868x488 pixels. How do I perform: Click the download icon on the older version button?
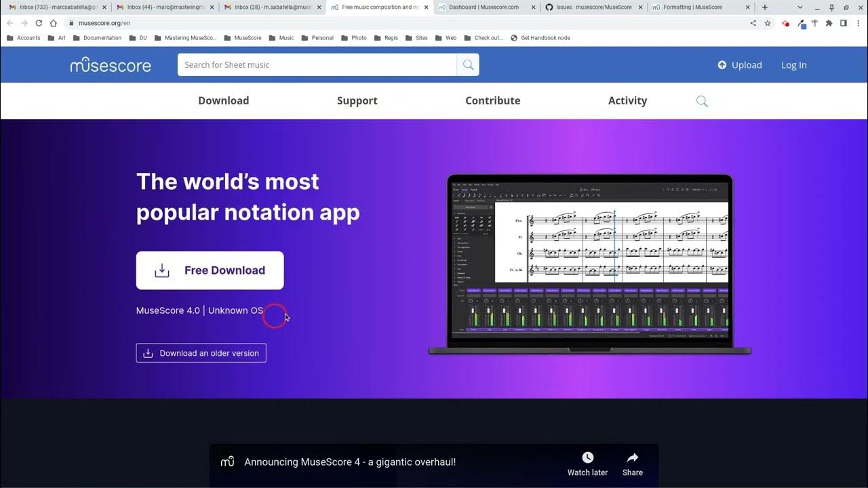(148, 353)
